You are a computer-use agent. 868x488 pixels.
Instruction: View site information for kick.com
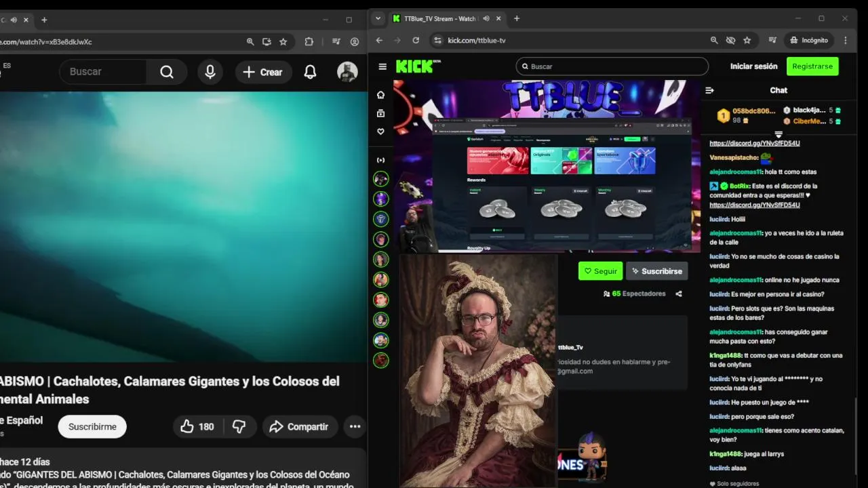pyautogui.click(x=437, y=40)
